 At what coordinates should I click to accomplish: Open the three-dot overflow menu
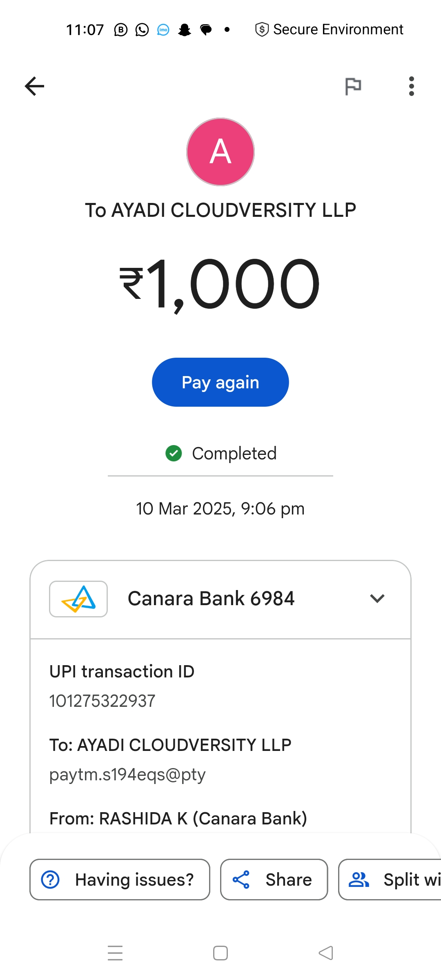point(411,86)
